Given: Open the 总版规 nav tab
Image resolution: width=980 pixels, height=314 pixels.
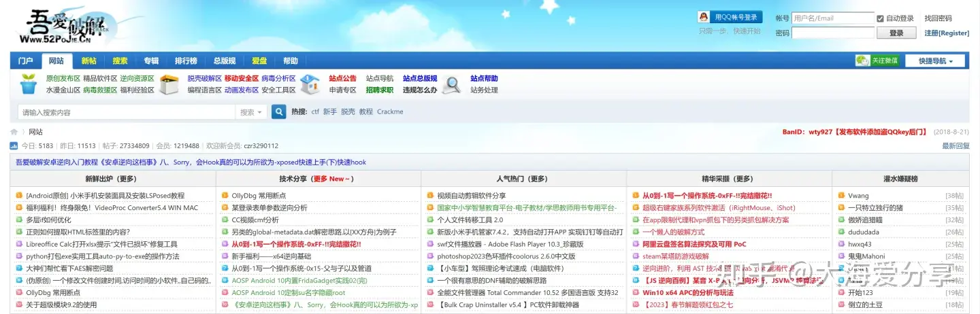Looking at the screenshot, I should click(x=225, y=61).
